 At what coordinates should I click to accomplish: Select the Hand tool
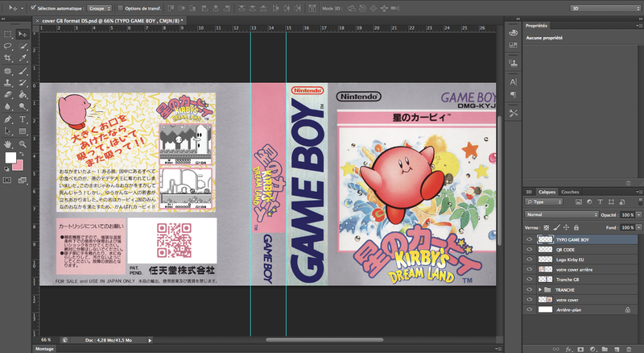[x=8, y=144]
